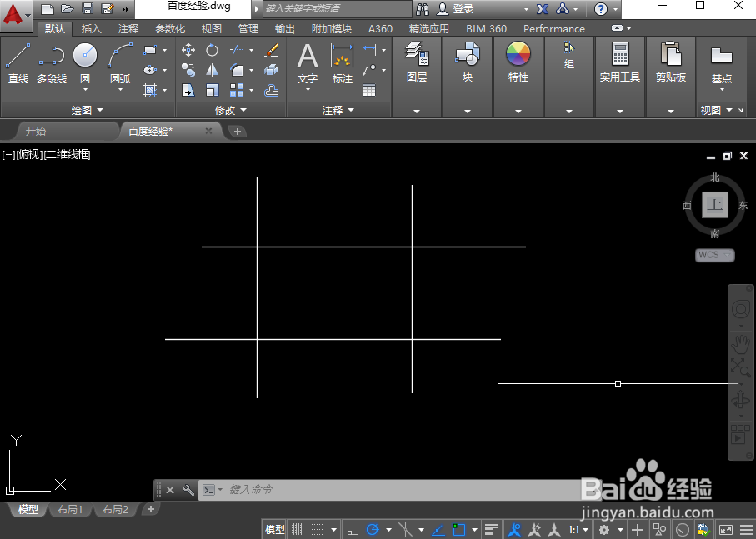This screenshot has width=756, height=539.
Task: Open the Help question mark button
Action: pos(600,8)
